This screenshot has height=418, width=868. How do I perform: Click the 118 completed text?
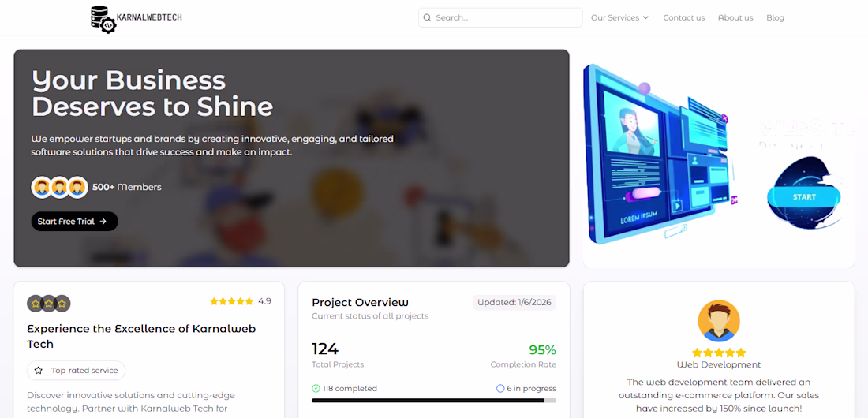(x=350, y=388)
